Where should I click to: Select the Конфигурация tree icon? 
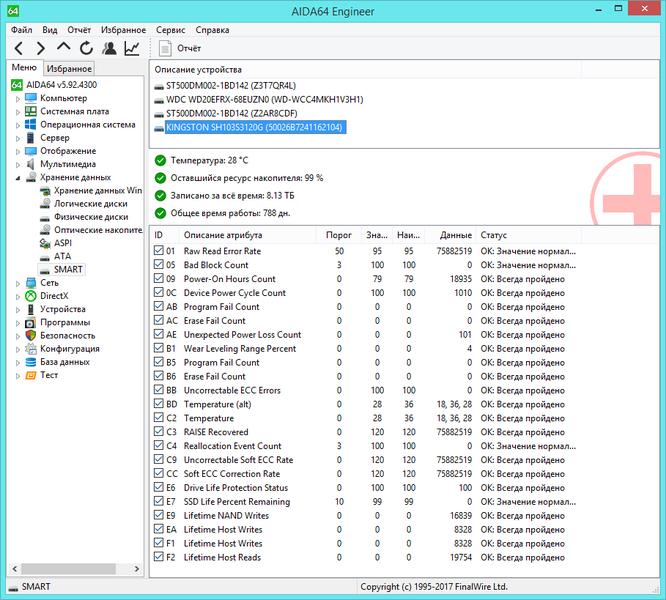point(31,349)
